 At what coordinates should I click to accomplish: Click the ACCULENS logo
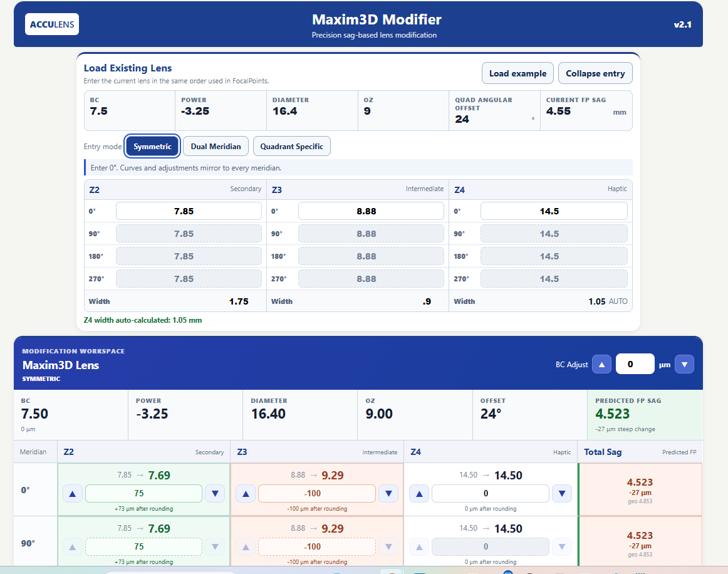[x=52, y=24]
